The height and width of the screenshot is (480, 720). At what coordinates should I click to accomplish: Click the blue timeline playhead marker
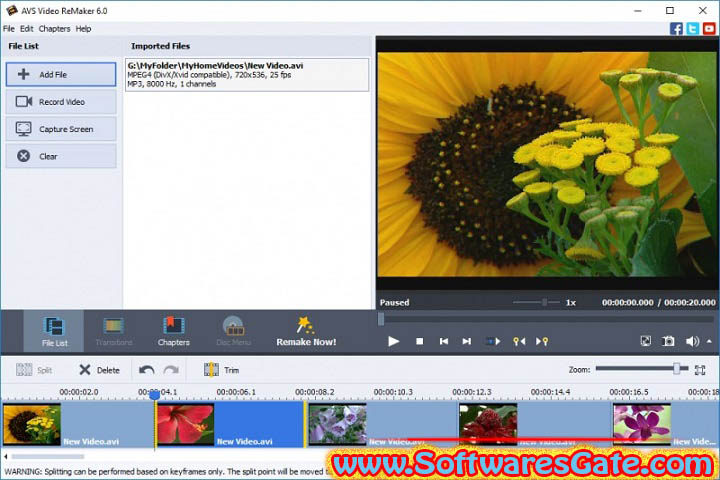click(155, 395)
